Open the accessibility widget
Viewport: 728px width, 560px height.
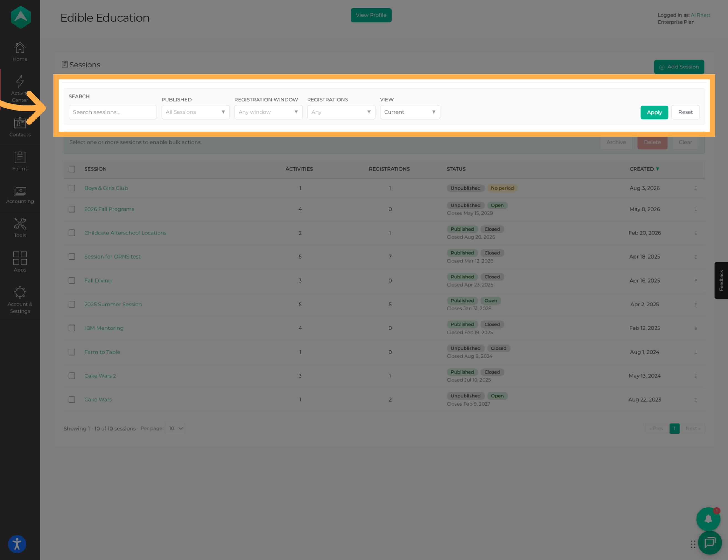click(17, 544)
